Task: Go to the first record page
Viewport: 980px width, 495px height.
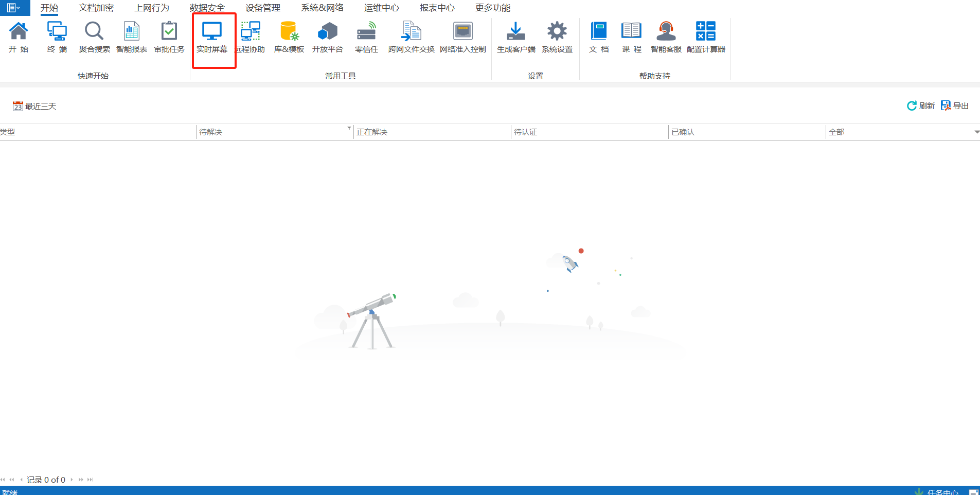Action: (3, 480)
